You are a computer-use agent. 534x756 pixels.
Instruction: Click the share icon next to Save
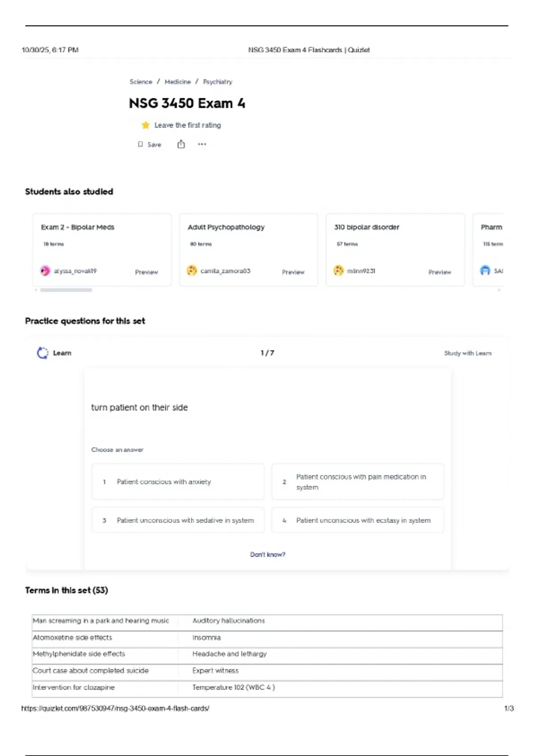pos(181,144)
